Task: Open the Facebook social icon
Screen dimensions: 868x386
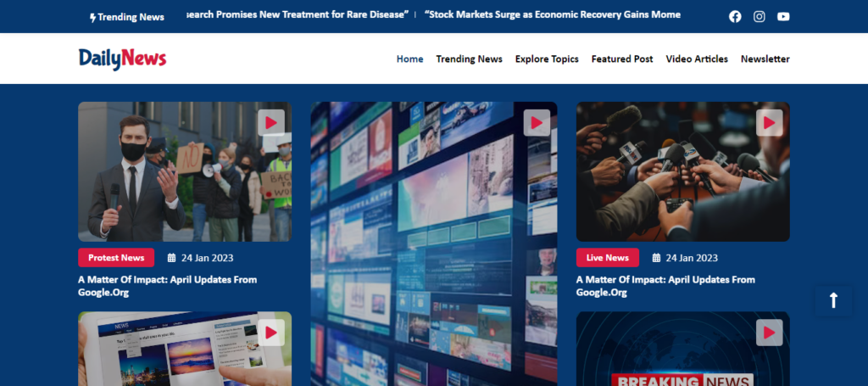Action: click(x=735, y=16)
